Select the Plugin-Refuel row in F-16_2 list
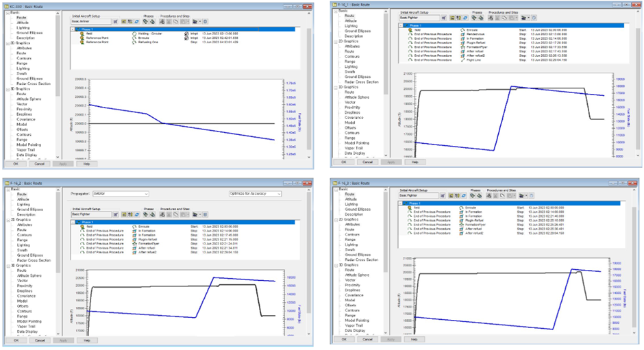Viewport: 644px width, 350px height. (185, 240)
